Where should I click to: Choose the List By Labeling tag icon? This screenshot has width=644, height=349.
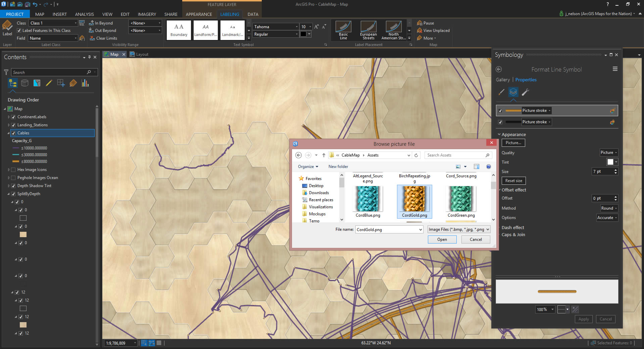coord(73,83)
